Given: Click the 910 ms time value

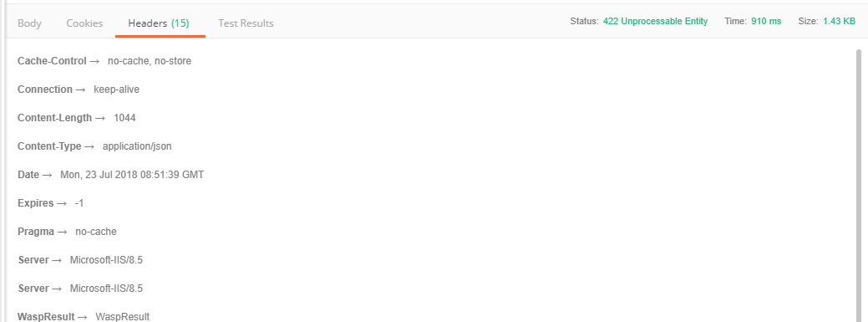Looking at the screenshot, I should [x=766, y=21].
